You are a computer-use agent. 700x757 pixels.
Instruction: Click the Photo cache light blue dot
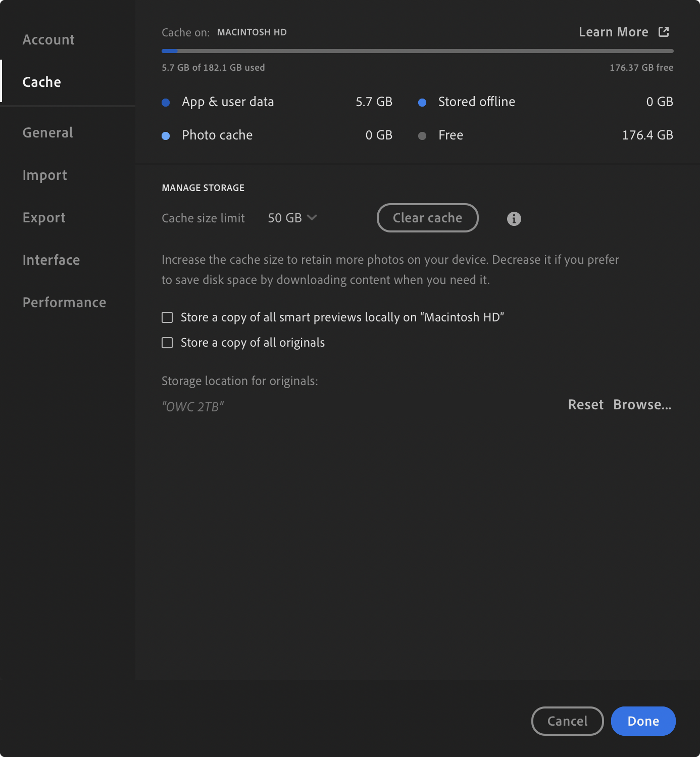click(x=166, y=136)
